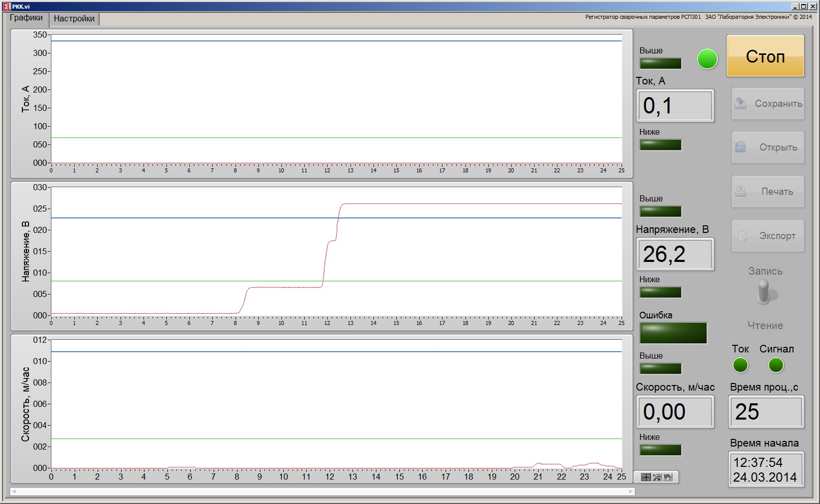Click the Открыть button
Image resolution: width=820 pixels, height=504 pixels.
(x=768, y=147)
